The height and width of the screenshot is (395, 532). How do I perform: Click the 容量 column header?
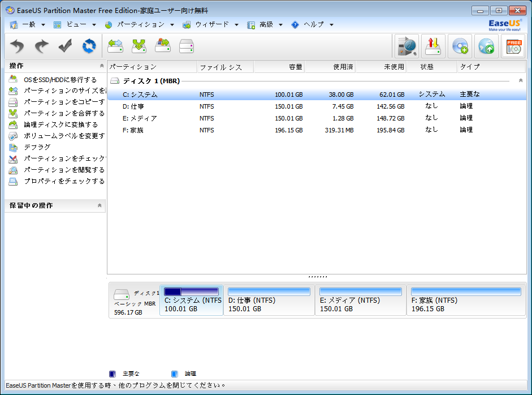coord(279,67)
